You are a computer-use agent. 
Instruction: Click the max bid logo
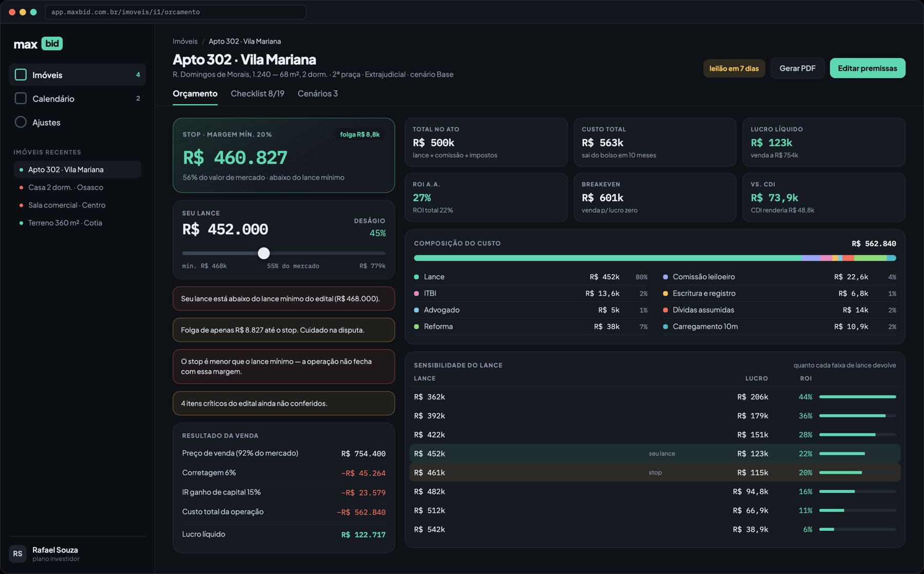point(38,44)
